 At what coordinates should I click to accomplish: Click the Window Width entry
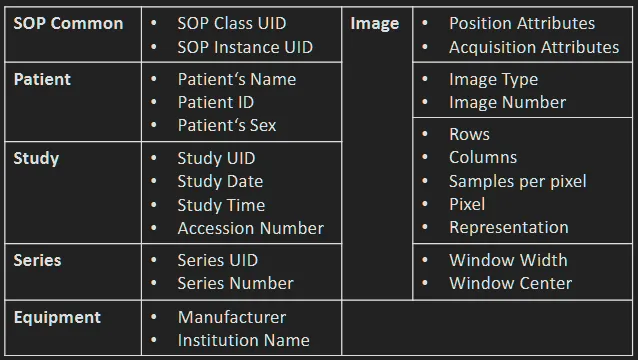[x=508, y=260]
